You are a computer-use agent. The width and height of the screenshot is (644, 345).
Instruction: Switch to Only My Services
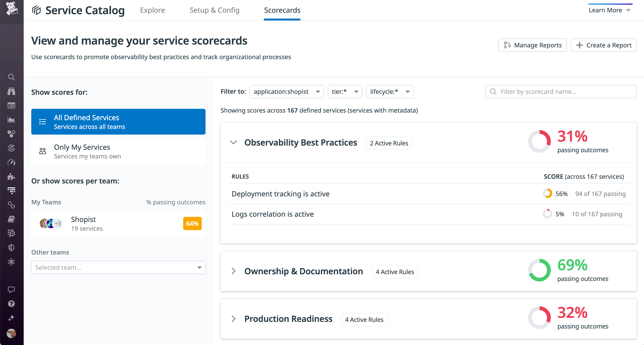(118, 151)
